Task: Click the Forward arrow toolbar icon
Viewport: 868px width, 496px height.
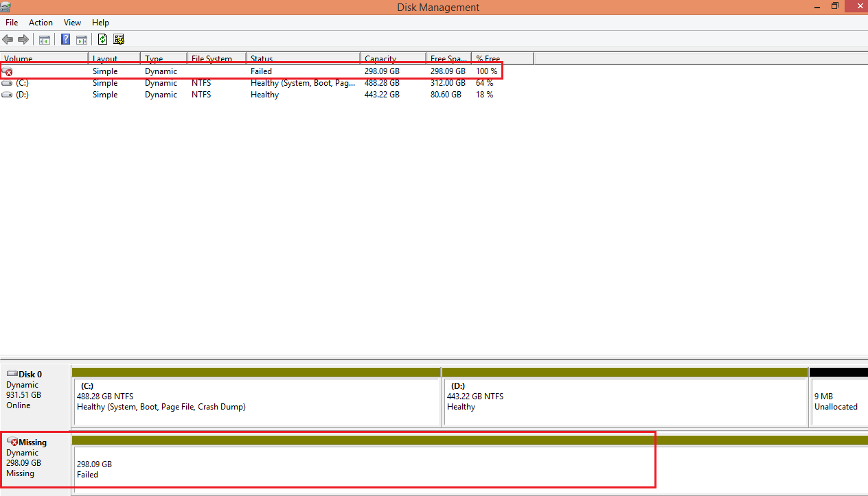Action: pos(23,39)
